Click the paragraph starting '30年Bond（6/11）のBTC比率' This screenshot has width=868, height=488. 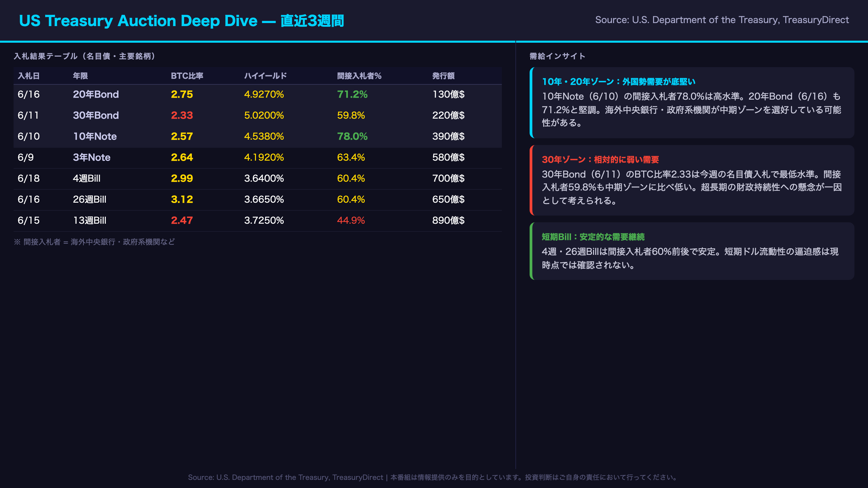(x=692, y=187)
